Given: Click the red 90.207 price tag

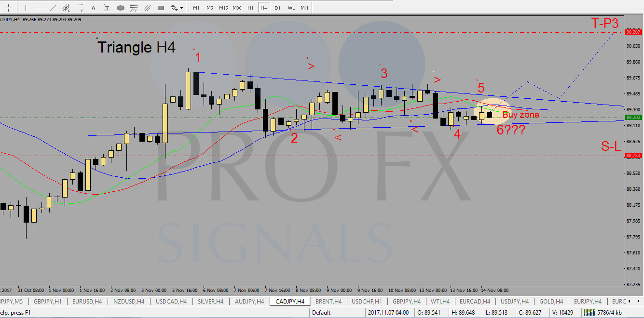Looking at the screenshot, I should coord(632,32).
